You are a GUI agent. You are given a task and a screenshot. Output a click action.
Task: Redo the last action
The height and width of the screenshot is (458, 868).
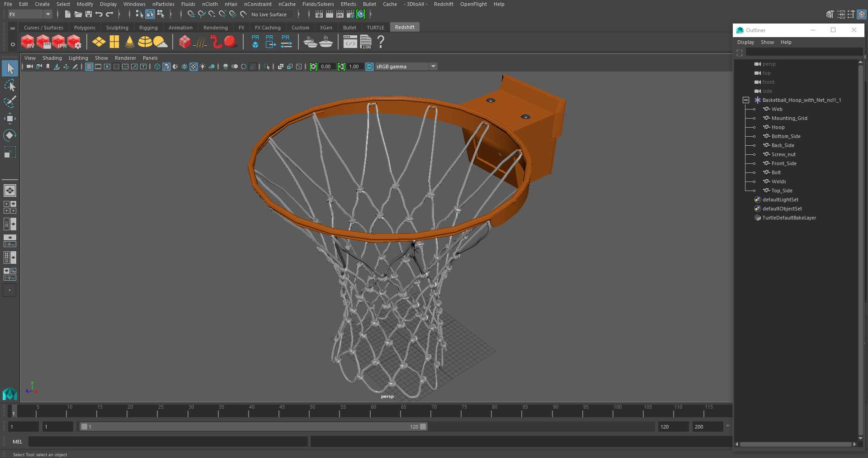(109, 14)
